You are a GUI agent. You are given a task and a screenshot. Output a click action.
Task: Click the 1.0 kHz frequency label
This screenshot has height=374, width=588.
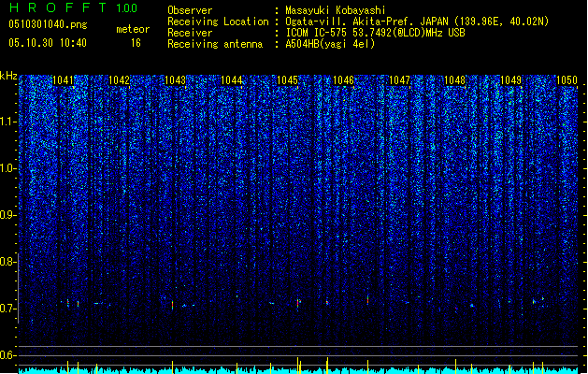coord(7,169)
